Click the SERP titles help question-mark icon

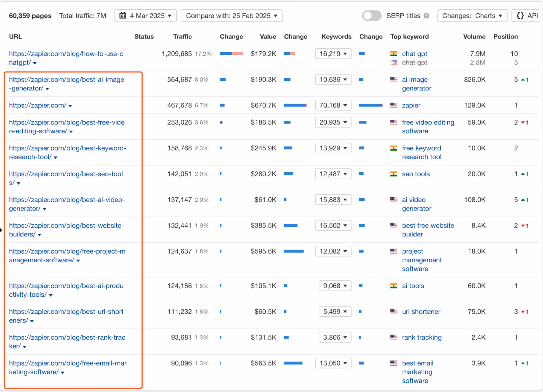tap(426, 16)
